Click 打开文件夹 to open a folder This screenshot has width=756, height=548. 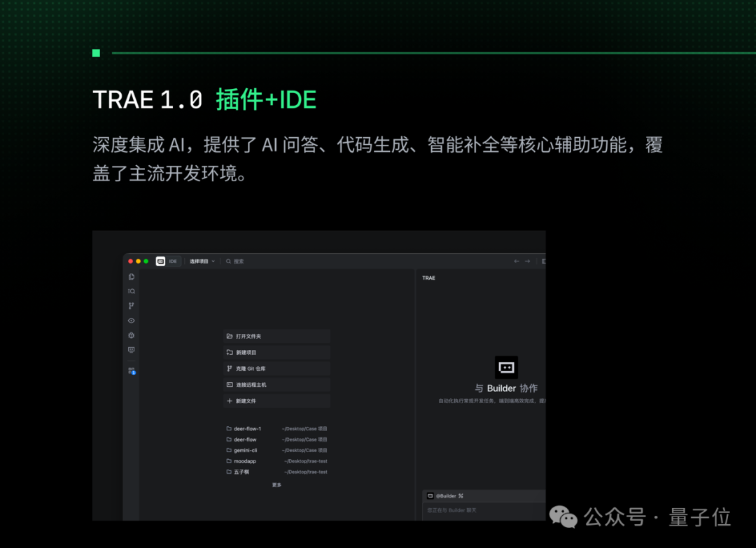pyautogui.click(x=276, y=336)
